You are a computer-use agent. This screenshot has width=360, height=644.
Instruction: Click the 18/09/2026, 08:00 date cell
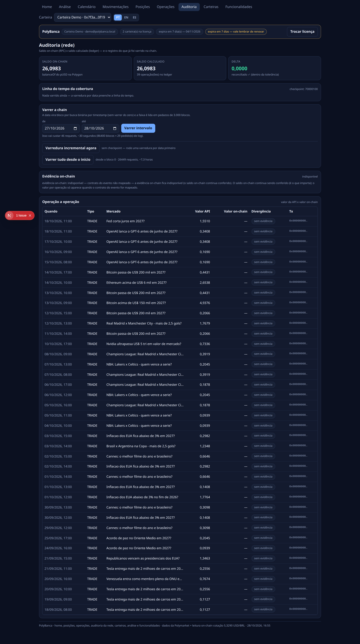click(58, 609)
